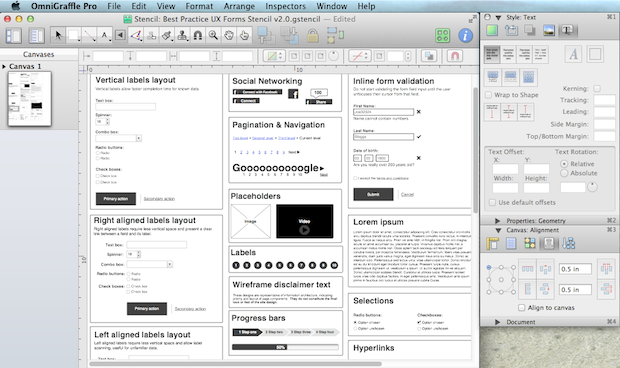Click the Lock padlock icon

coord(312,36)
